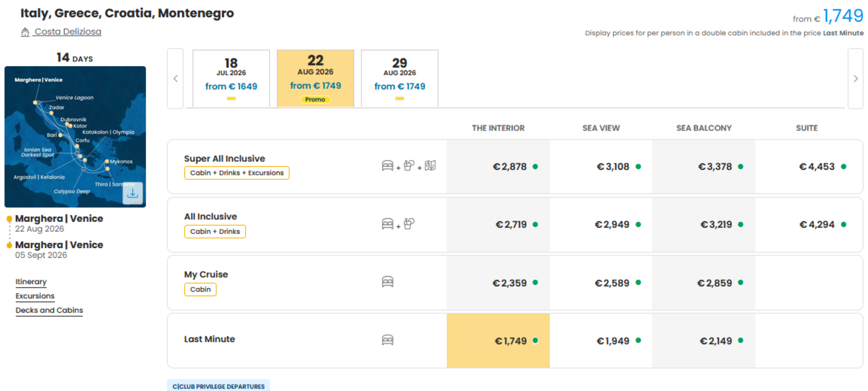Show later departure dates with right chevron

855,78
